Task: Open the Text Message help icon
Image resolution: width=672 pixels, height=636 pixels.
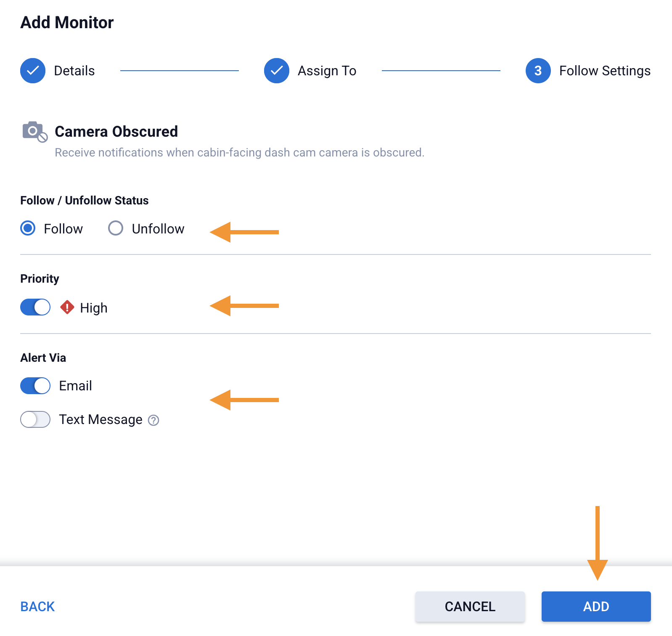Action: click(x=154, y=420)
